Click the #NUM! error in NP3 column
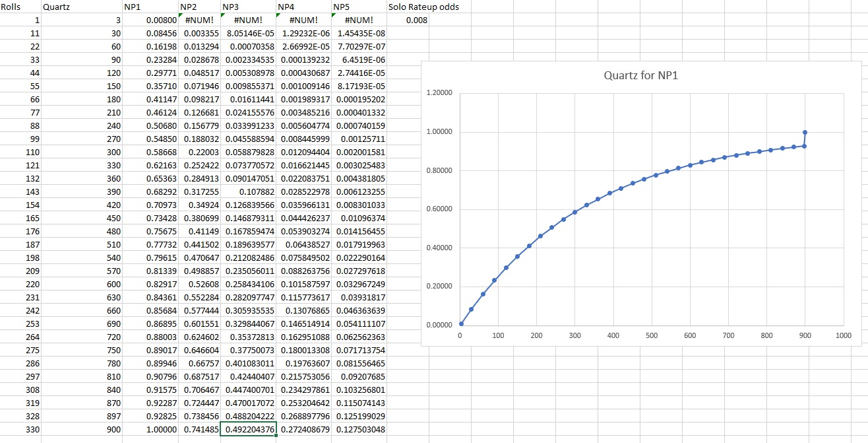 coord(247,20)
